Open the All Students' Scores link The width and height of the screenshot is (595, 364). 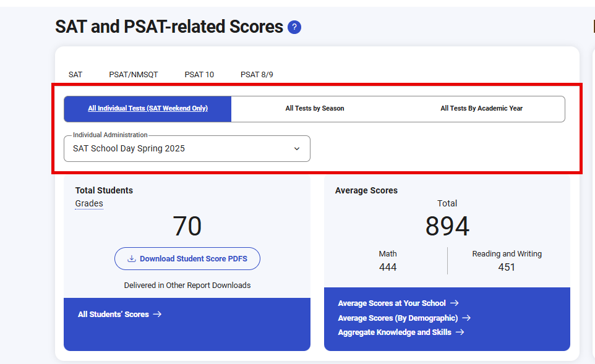click(113, 315)
